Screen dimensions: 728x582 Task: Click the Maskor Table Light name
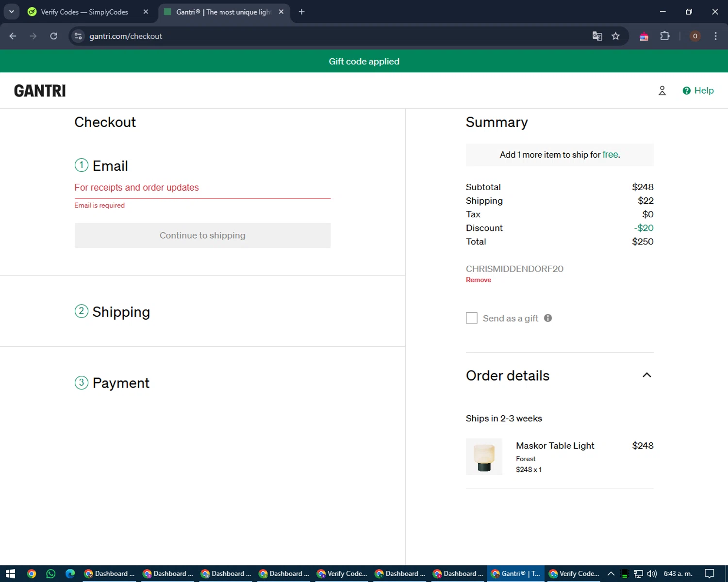point(555,446)
